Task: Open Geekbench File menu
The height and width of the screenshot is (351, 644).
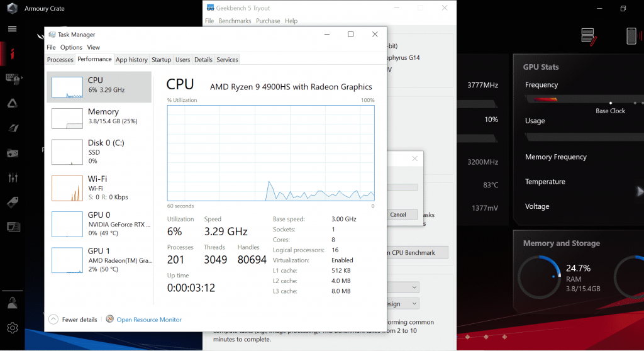Action: [x=209, y=21]
